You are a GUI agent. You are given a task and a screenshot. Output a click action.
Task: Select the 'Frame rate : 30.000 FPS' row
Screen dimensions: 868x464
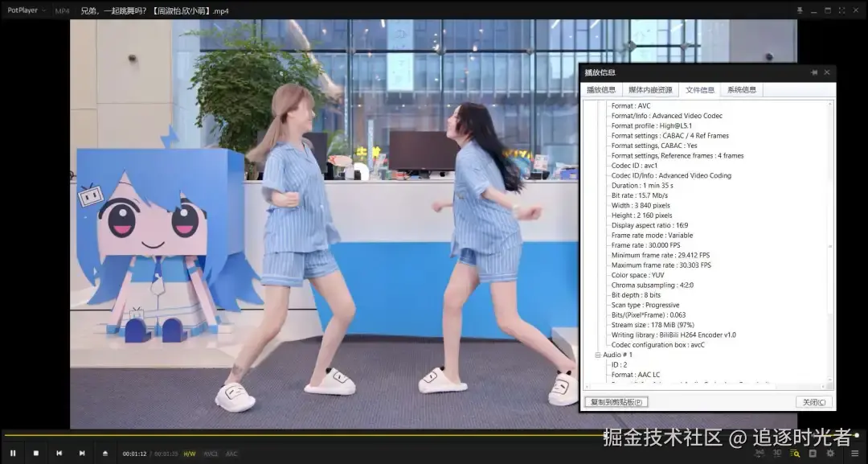pos(645,245)
